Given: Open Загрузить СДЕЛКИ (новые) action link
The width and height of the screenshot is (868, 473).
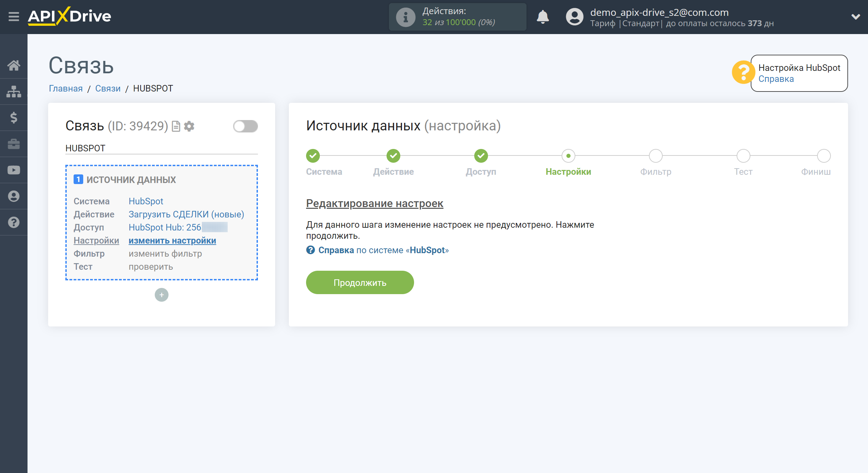Looking at the screenshot, I should tap(186, 214).
